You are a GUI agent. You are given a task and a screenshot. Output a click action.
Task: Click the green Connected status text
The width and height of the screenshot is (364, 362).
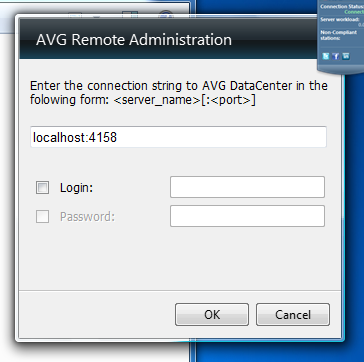tap(354, 12)
